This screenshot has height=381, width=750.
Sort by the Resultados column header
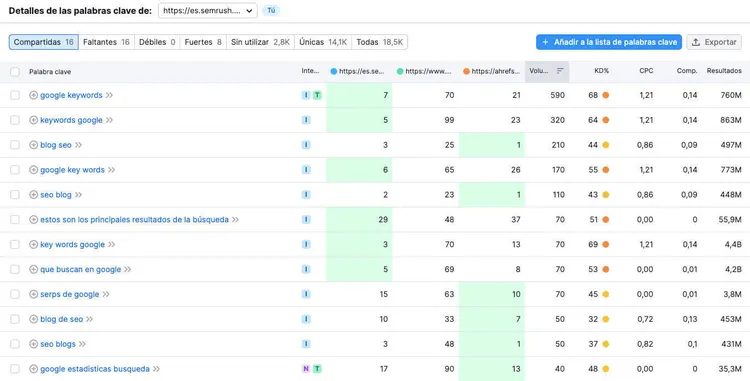pyautogui.click(x=724, y=71)
